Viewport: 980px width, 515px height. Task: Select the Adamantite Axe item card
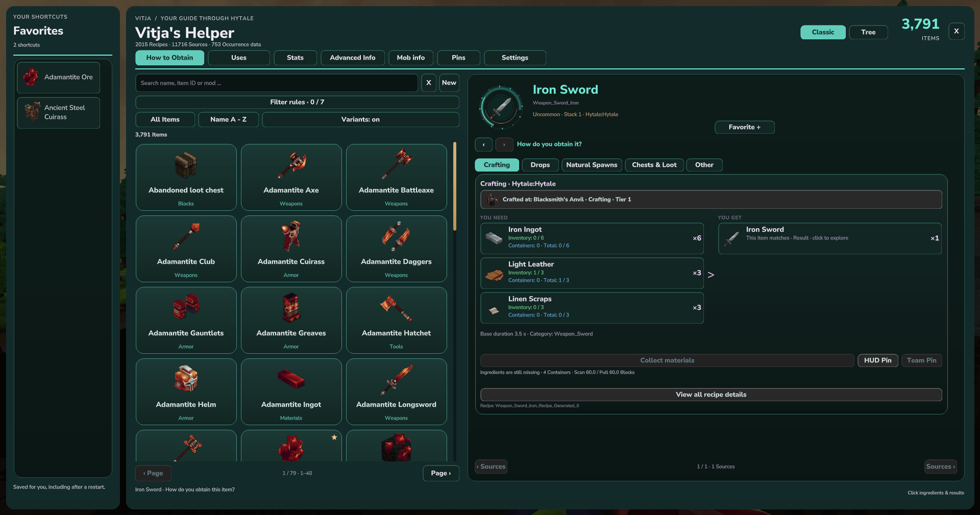(291, 177)
